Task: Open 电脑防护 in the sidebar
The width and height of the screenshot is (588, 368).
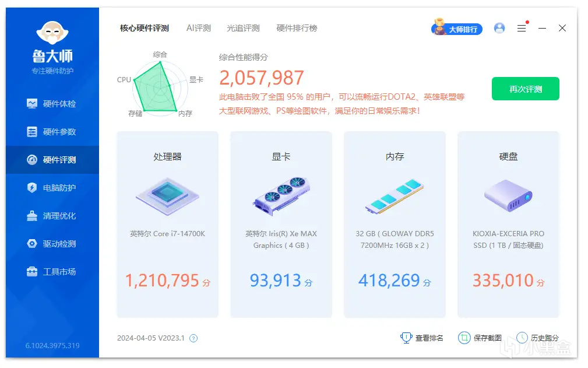Action: pyautogui.click(x=52, y=188)
